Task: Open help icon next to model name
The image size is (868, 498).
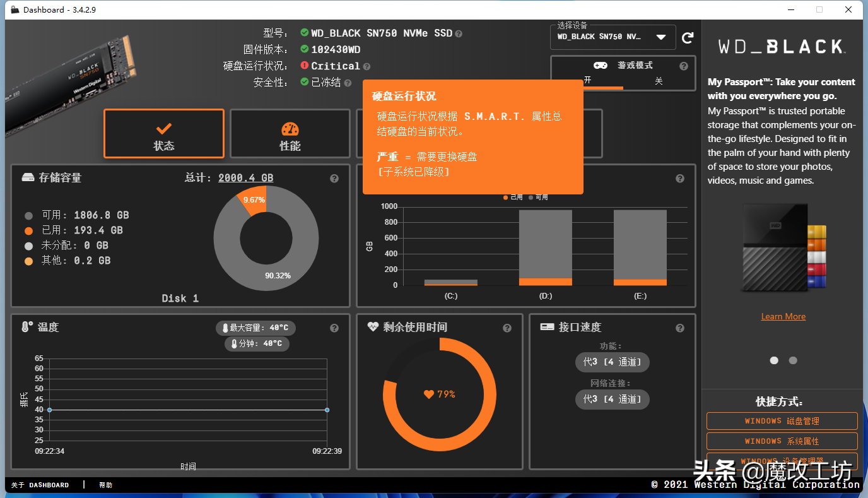Action: coord(459,33)
